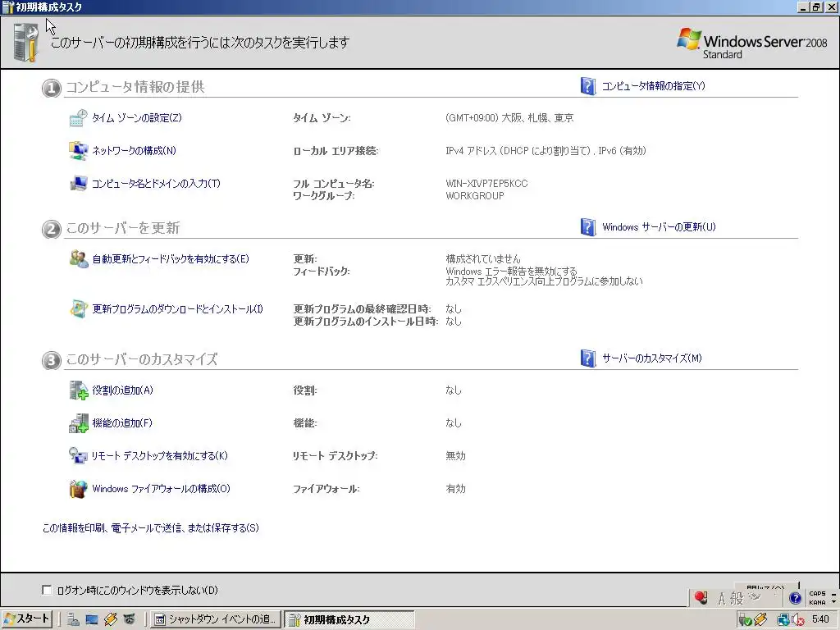Click the computer name and domain icon
Viewport: 840px width, 630px height.
78,183
